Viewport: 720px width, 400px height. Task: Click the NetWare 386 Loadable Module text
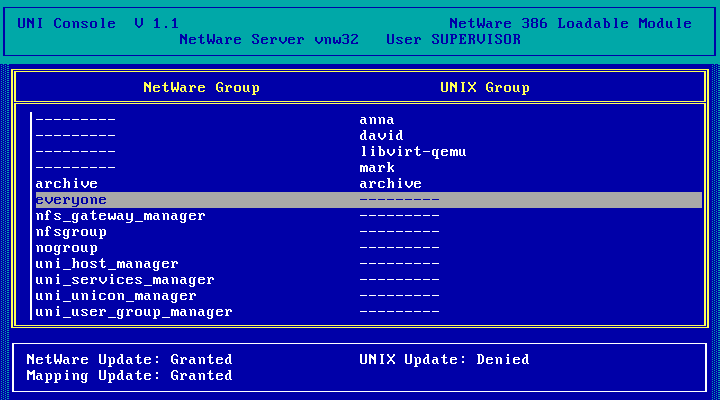[570, 23]
